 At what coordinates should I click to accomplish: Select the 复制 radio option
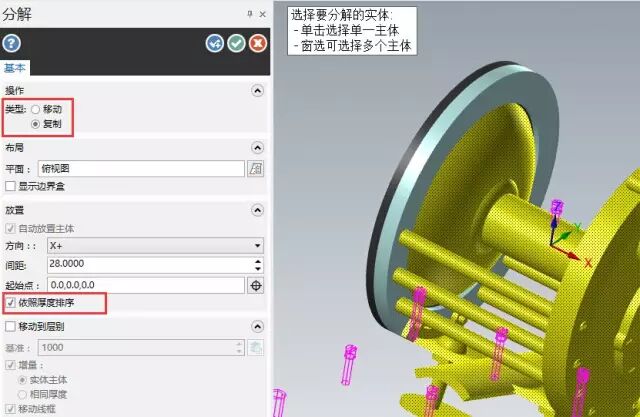pyautogui.click(x=36, y=124)
